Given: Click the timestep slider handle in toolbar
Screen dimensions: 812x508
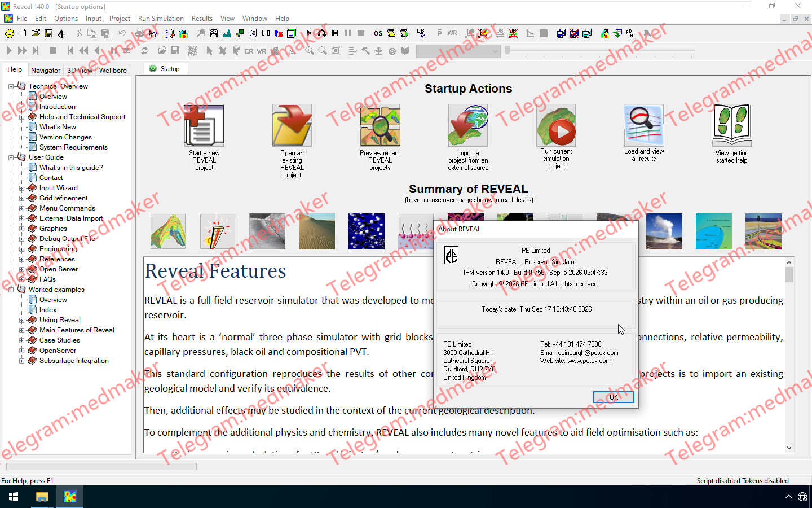Looking at the screenshot, I should pyautogui.click(x=507, y=51).
